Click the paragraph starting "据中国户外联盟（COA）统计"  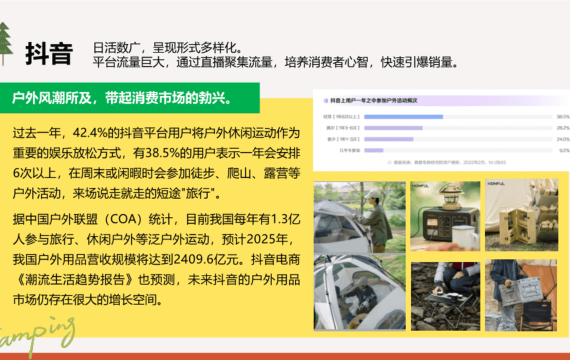pyautogui.click(x=156, y=259)
